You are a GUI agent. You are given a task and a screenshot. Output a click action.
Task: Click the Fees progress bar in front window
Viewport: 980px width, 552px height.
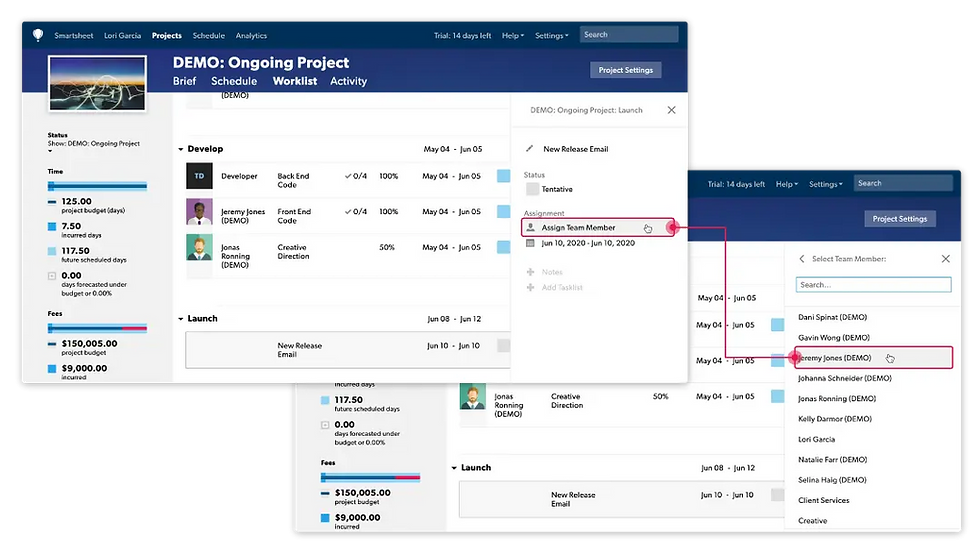pos(98,328)
